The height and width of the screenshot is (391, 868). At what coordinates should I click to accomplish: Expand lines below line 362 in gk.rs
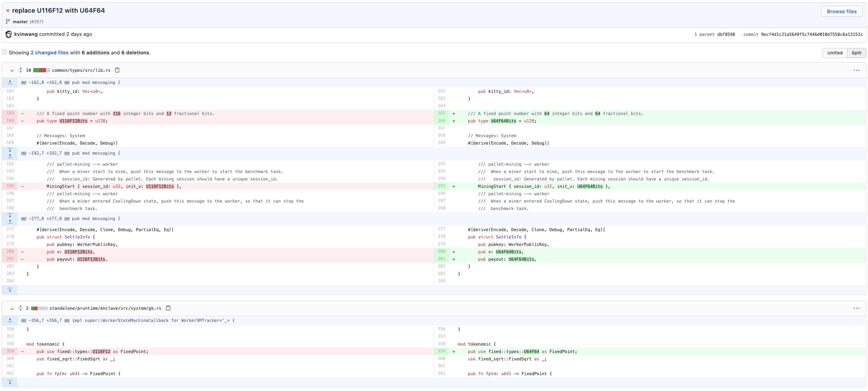10,382
